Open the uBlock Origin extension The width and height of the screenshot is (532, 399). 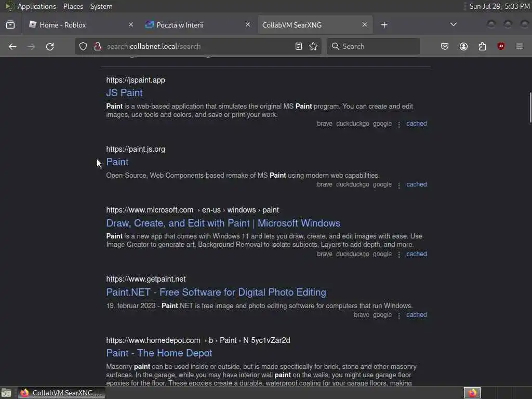tap(501, 46)
